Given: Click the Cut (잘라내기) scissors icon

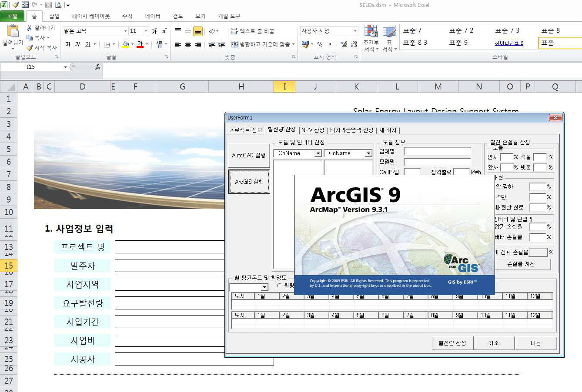Looking at the screenshot, I should pos(30,28).
